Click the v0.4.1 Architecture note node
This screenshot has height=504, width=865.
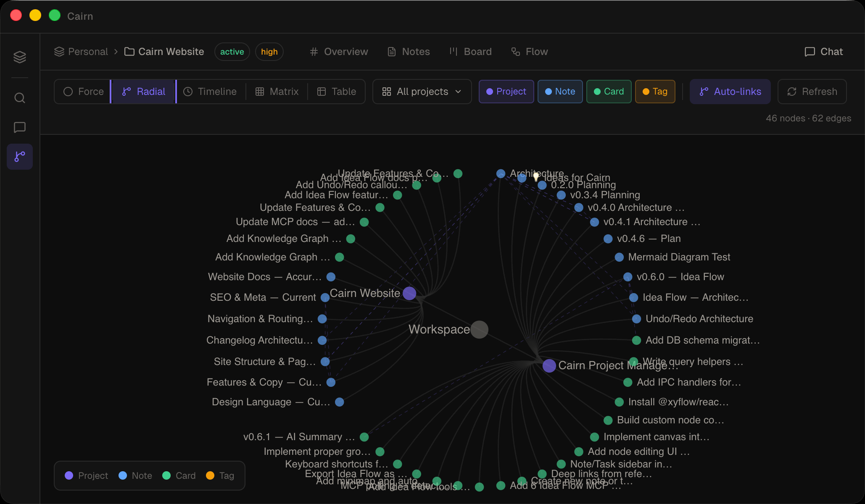[594, 222]
